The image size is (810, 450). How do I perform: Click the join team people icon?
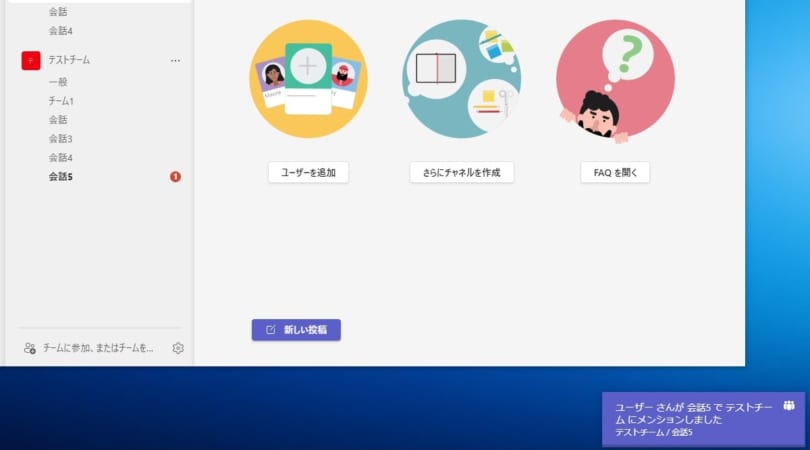tap(29, 348)
